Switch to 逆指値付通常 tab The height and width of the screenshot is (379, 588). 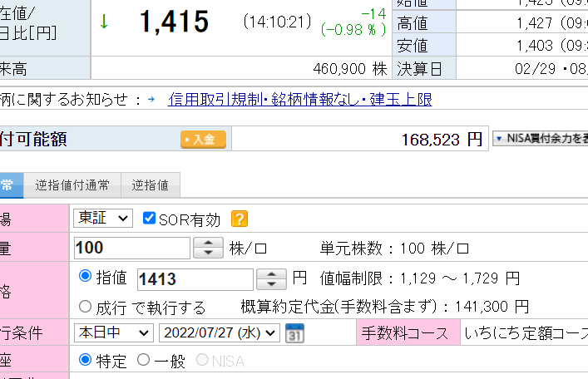(72, 185)
